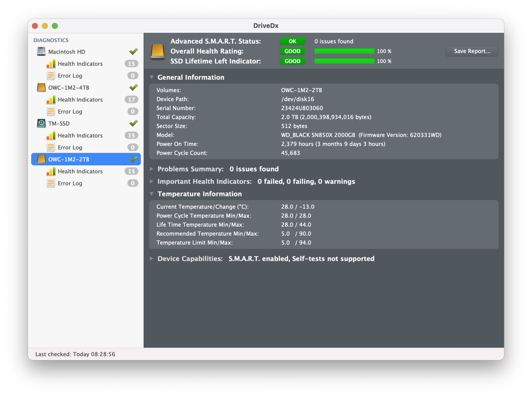Click the Save Report button
The width and height of the screenshot is (532, 397).
pyautogui.click(x=472, y=51)
